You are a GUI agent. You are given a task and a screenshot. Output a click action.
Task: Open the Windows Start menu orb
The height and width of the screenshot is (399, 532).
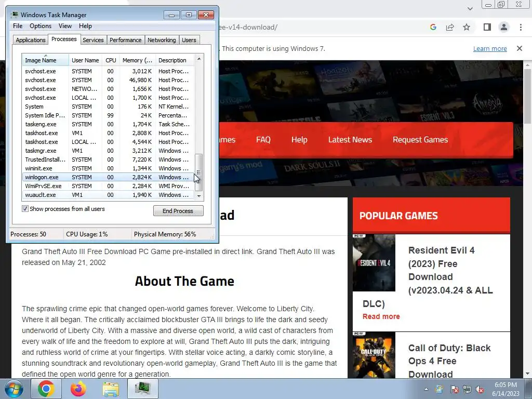14,389
